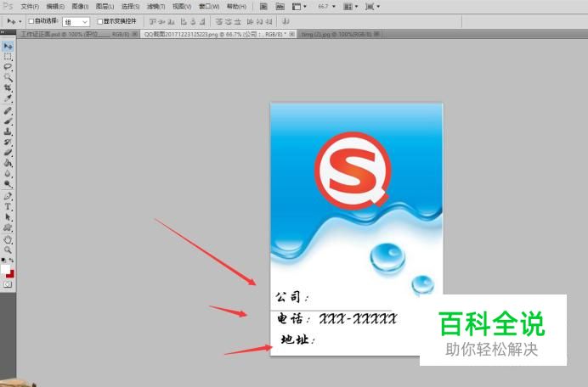Open the 窗口(W) menu
The width and height of the screenshot is (588, 387).
[x=209, y=7]
